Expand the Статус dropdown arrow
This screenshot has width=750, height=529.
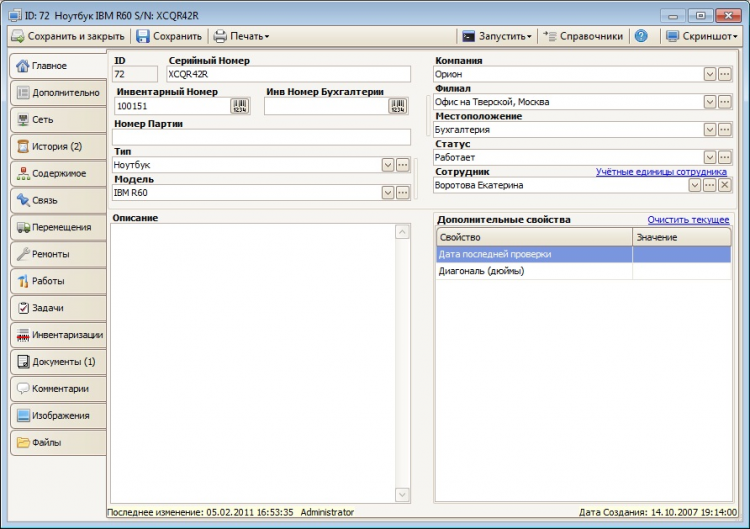click(x=710, y=157)
